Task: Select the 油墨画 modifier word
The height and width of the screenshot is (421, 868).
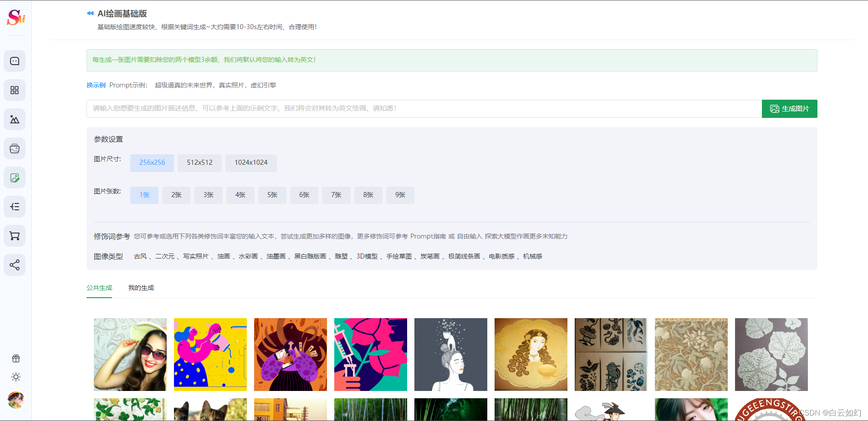Action: click(x=276, y=256)
